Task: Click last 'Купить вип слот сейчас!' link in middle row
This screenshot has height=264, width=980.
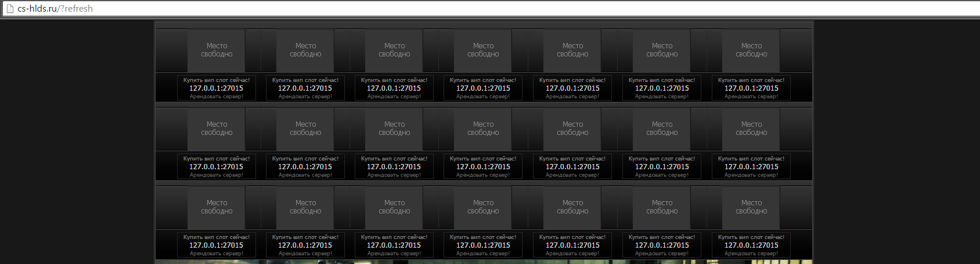Action: tap(751, 159)
